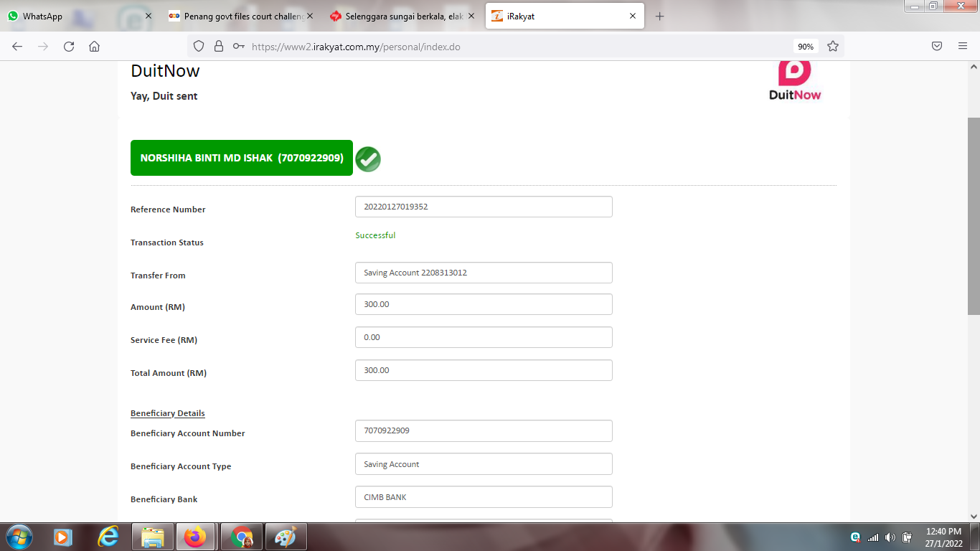This screenshot has height=551, width=980.
Task: Click the green success checkmark icon
Action: [x=368, y=159]
